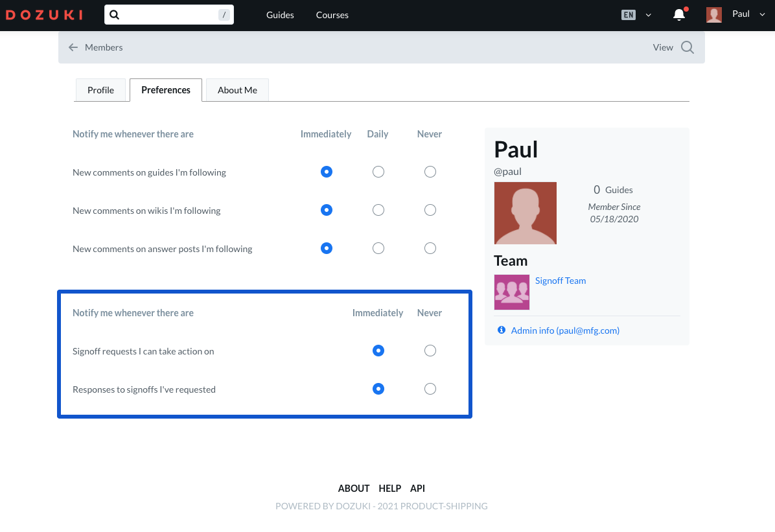Go to Guides in the navigation

pos(280,15)
